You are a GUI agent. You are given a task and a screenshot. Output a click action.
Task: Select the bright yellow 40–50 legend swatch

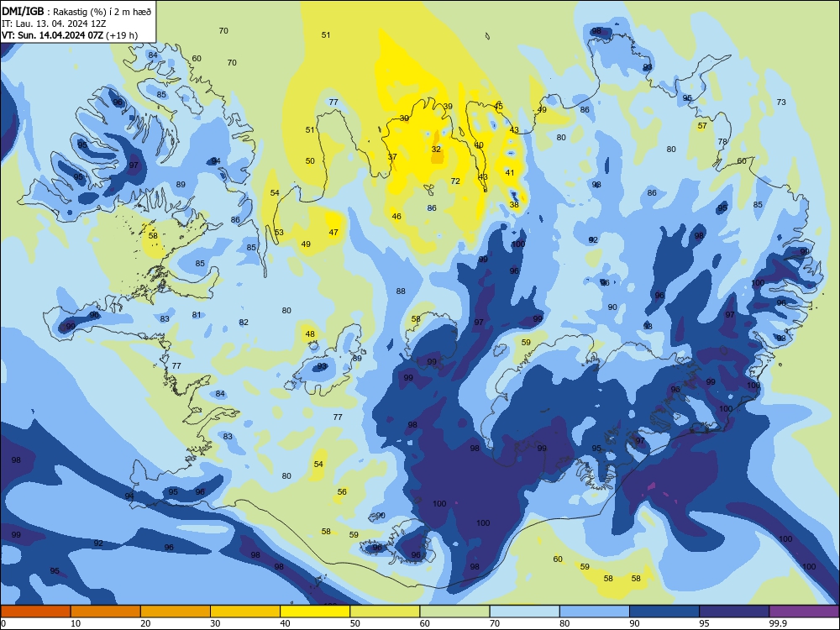(315, 612)
